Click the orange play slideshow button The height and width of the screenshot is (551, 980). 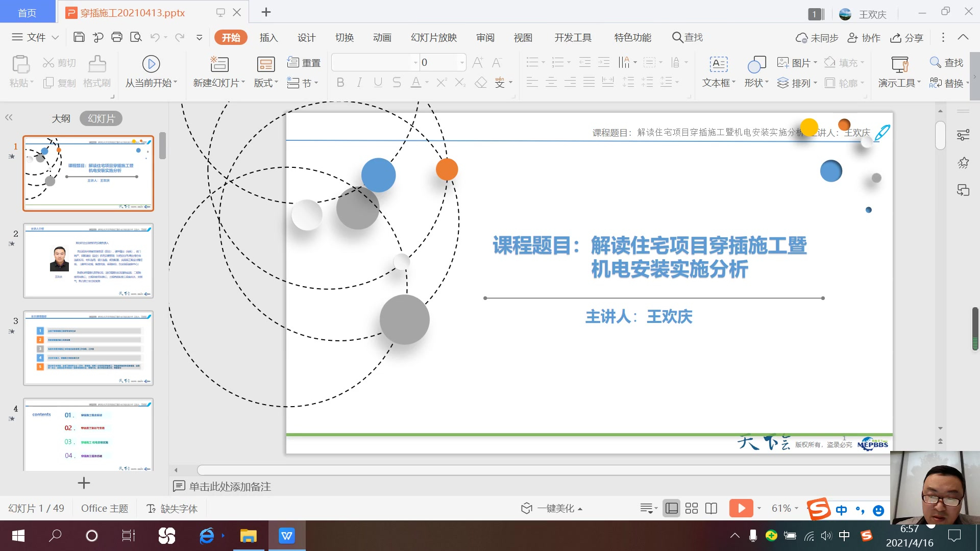click(x=741, y=508)
